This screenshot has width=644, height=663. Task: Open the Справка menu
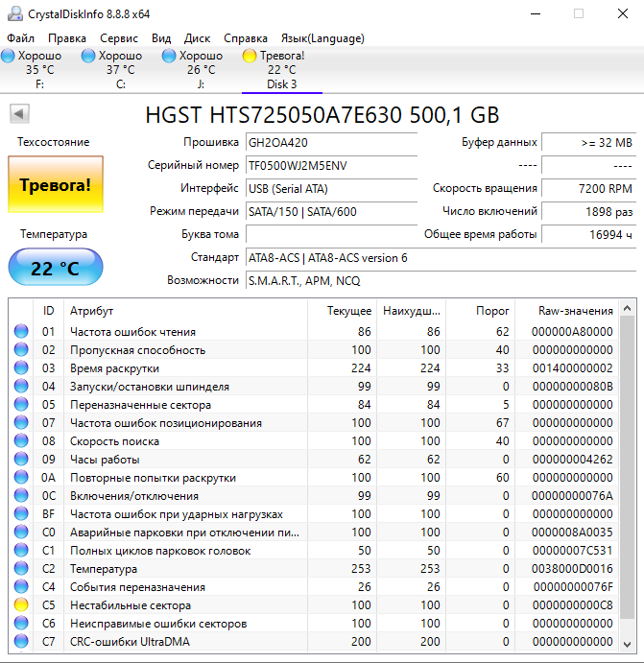point(246,38)
